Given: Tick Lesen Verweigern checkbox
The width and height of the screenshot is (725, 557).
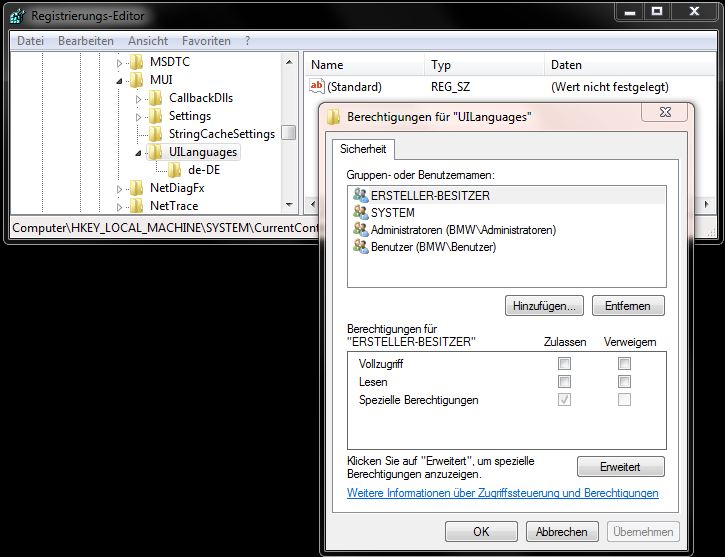Looking at the screenshot, I should tap(624, 382).
